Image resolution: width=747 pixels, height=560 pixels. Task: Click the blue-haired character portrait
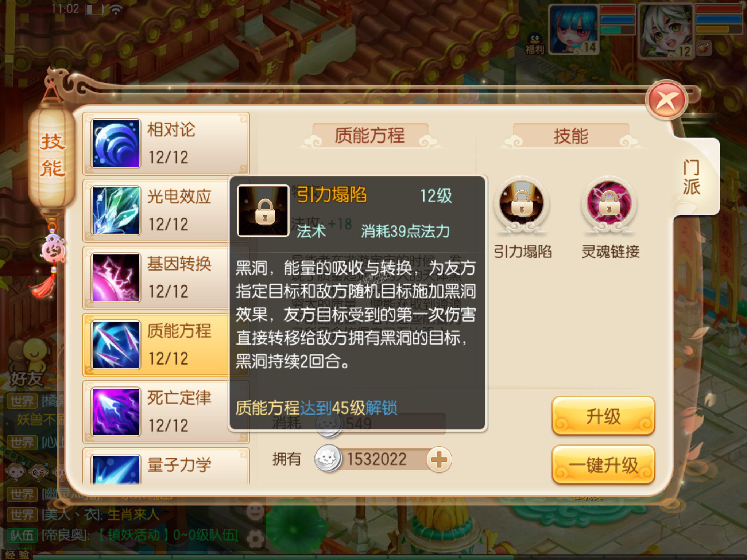click(574, 30)
